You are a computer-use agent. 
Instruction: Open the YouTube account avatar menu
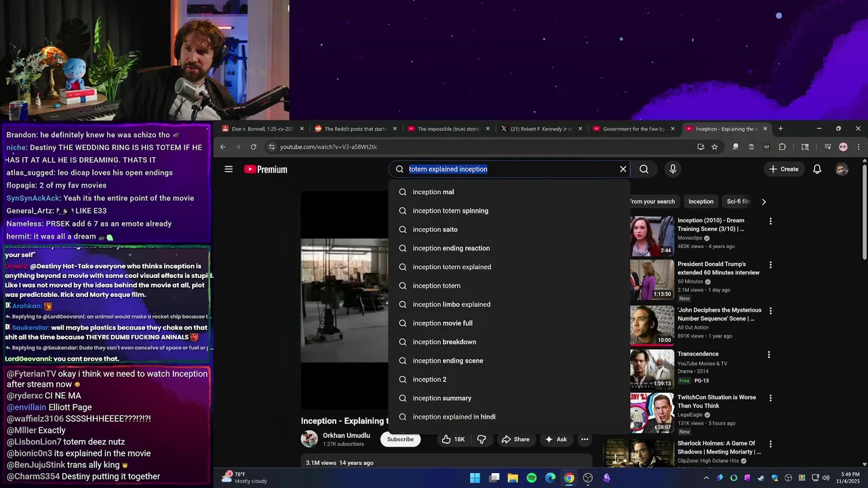pyautogui.click(x=842, y=169)
